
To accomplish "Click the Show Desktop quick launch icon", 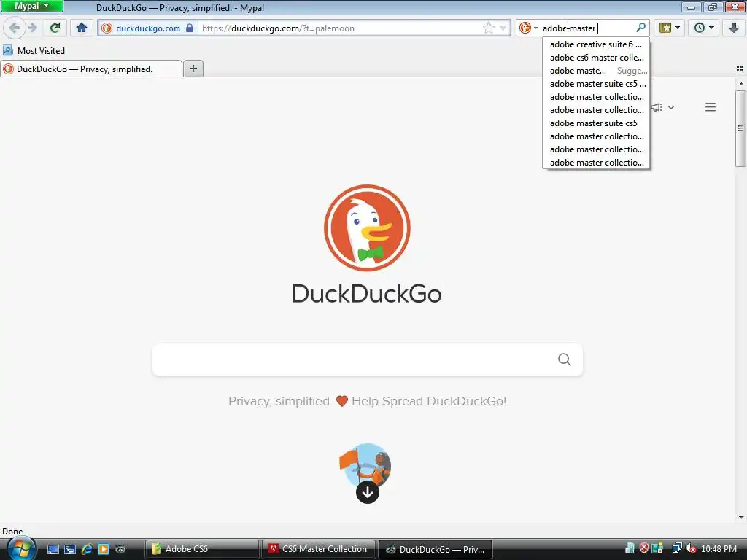I will click(x=53, y=549).
